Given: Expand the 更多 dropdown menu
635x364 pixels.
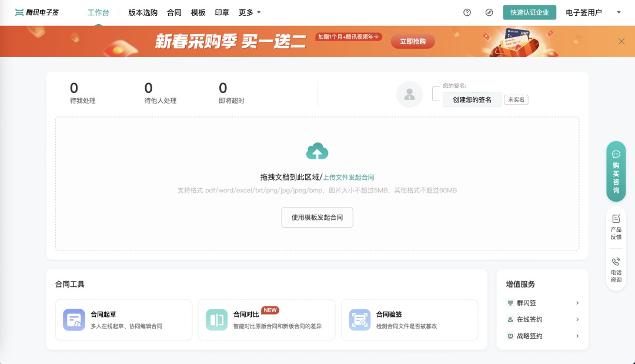Looking at the screenshot, I should pos(249,12).
